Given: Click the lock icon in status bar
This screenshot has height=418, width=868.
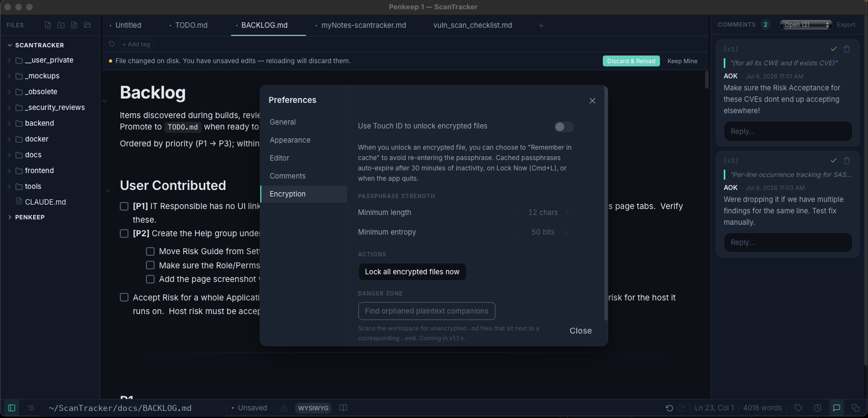Looking at the screenshot, I should (284, 408).
